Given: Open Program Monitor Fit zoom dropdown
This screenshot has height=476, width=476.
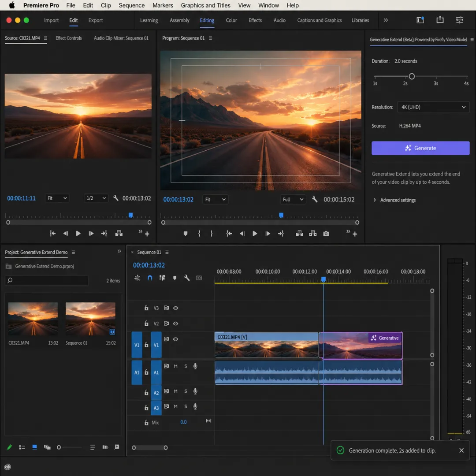Looking at the screenshot, I should tap(215, 200).
